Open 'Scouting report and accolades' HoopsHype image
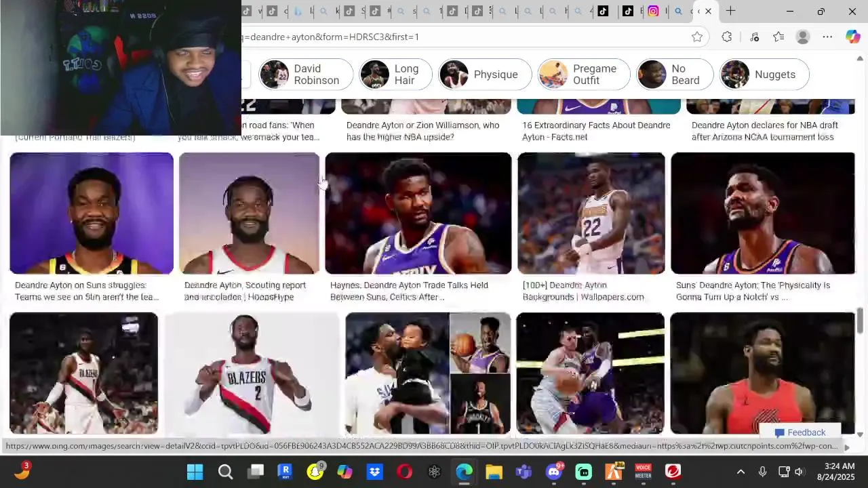868x488 pixels. click(x=249, y=213)
